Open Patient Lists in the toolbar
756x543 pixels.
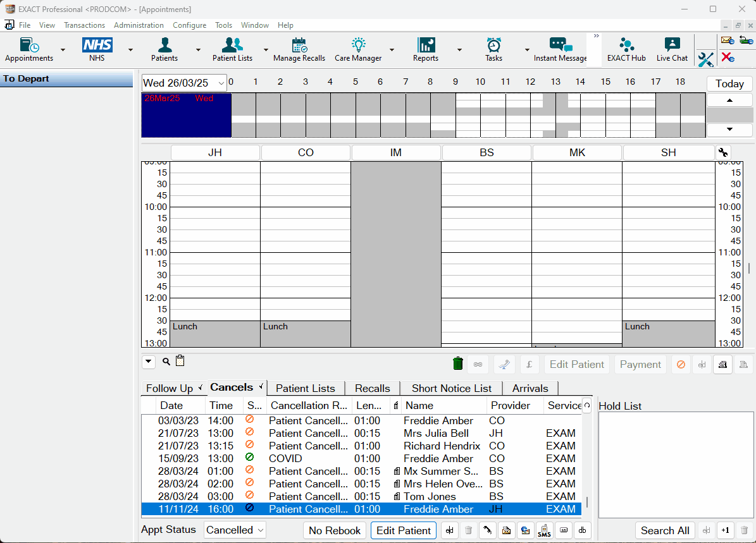[232, 49]
